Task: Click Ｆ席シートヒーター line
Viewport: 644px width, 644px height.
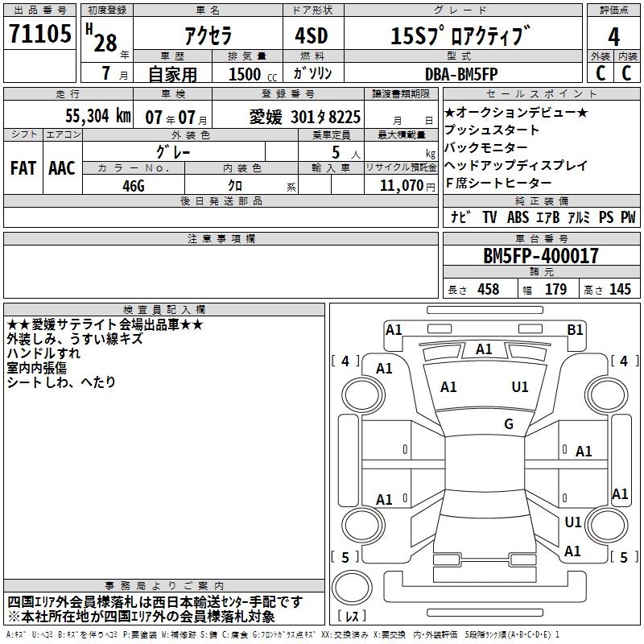Action: click(498, 183)
